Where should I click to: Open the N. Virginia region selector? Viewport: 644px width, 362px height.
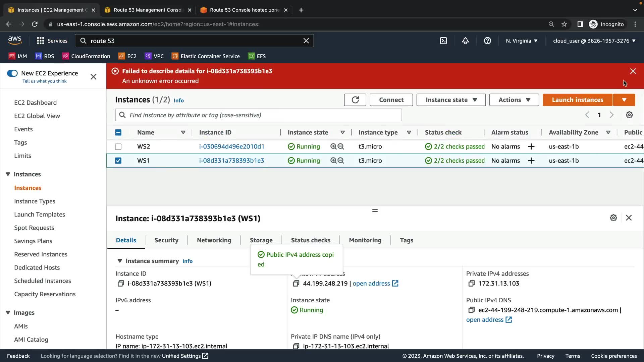522,41
